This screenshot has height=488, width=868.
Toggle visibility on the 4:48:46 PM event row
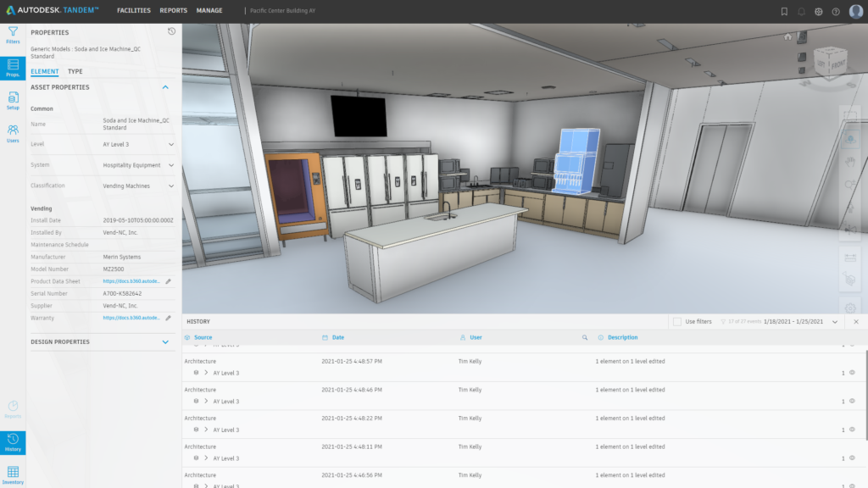point(851,401)
